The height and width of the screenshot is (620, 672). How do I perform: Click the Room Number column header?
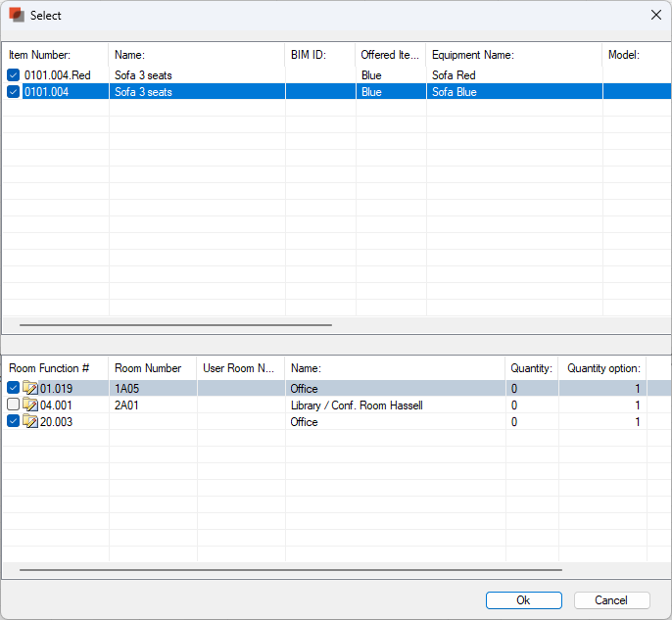click(152, 368)
